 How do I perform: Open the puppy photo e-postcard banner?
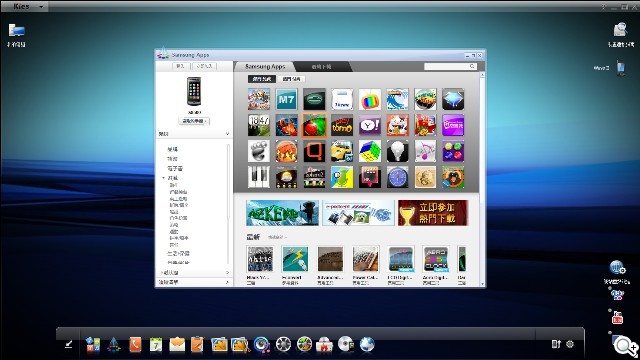point(358,213)
